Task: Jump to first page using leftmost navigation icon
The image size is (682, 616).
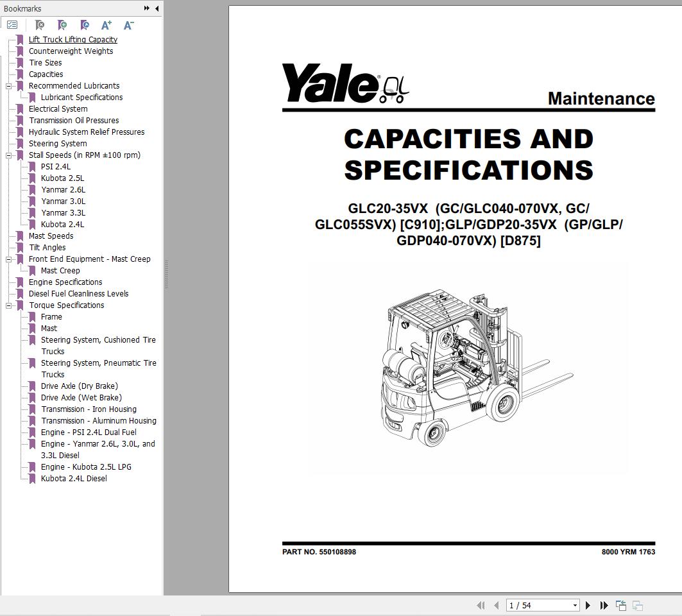Action: tap(481, 605)
